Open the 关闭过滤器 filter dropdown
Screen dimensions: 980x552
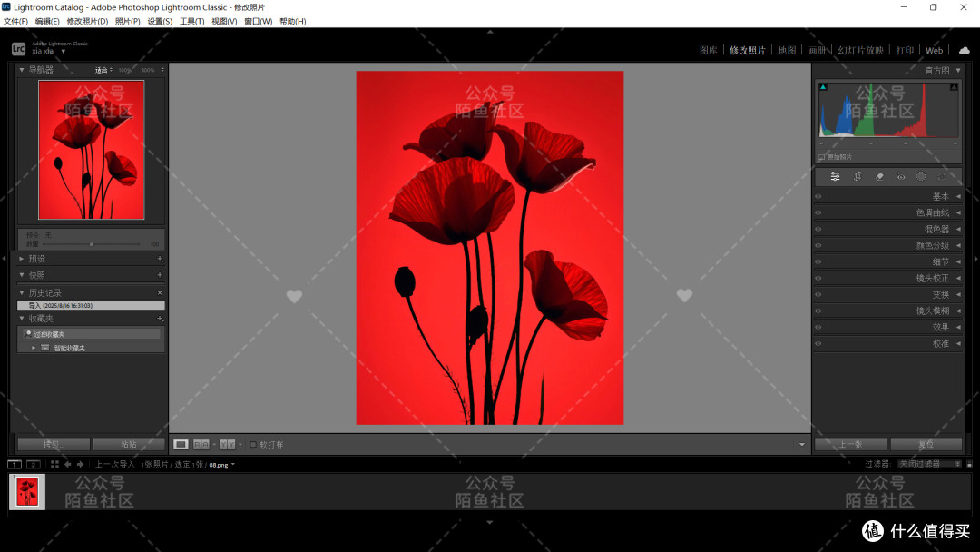[x=929, y=464]
